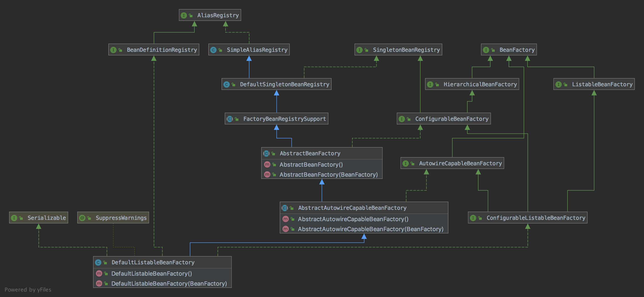Select the AbstractBeanFactory class header label
This screenshot has height=297, width=644.
coord(310,153)
